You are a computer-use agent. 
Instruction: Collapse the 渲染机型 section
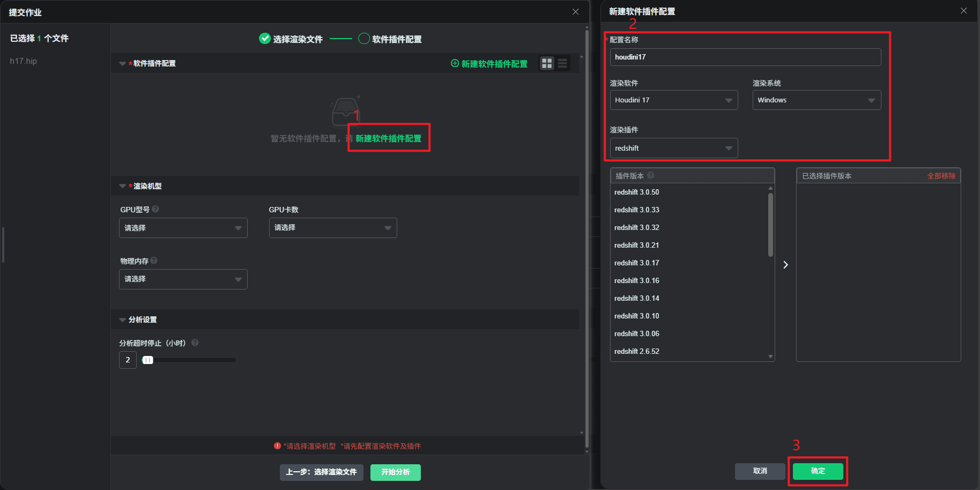click(x=122, y=186)
